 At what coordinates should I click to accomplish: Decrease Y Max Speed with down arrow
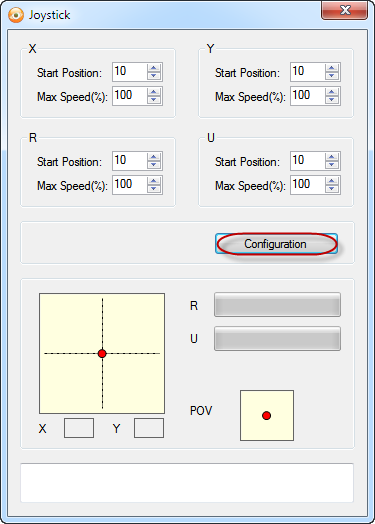(x=332, y=100)
